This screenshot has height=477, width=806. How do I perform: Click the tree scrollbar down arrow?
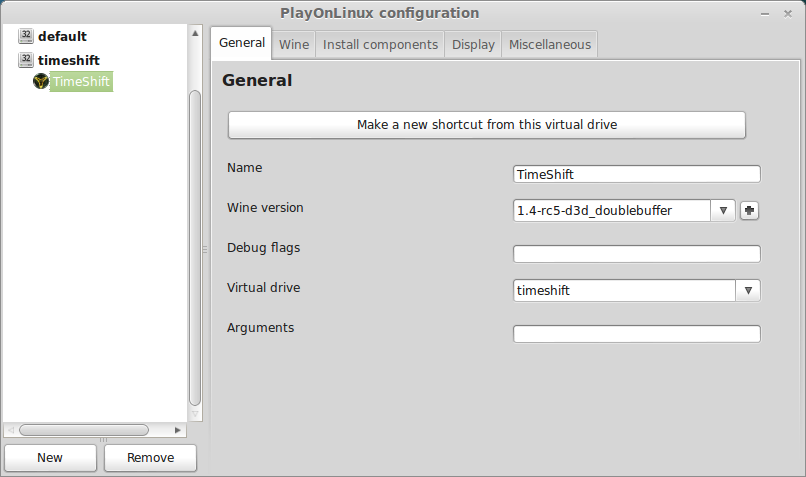click(x=195, y=414)
